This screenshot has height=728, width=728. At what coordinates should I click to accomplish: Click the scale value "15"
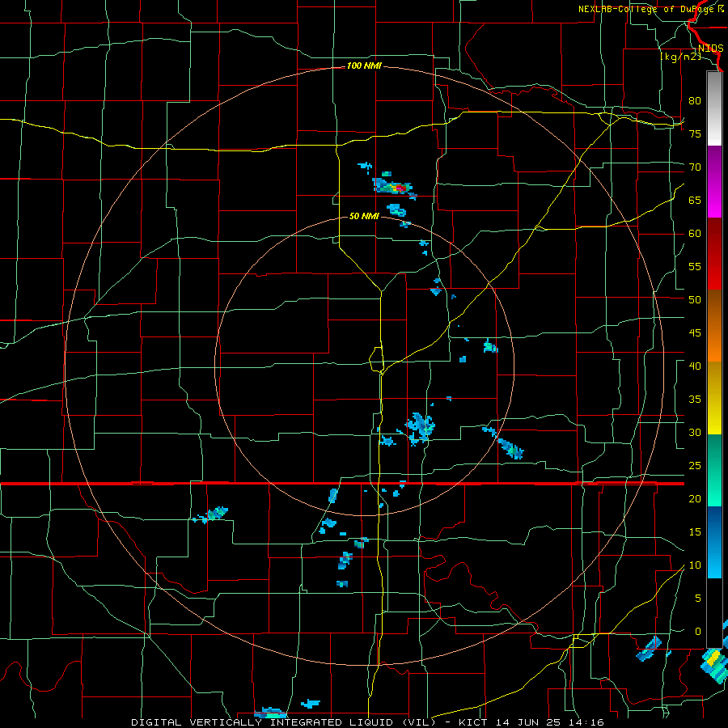(695, 532)
